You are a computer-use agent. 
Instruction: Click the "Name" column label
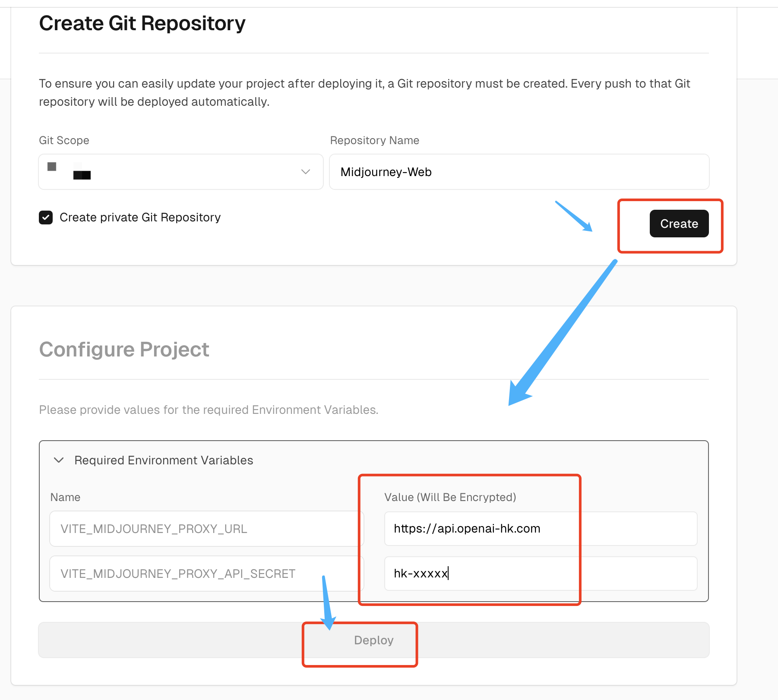point(65,497)
